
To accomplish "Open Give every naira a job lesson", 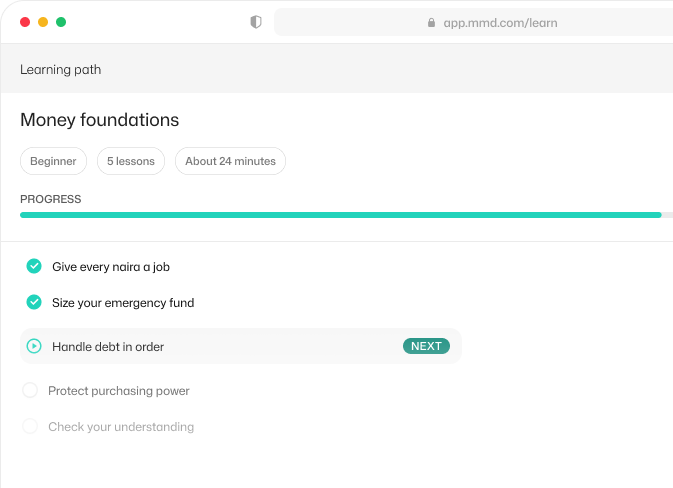I will (x=111, y=267).
